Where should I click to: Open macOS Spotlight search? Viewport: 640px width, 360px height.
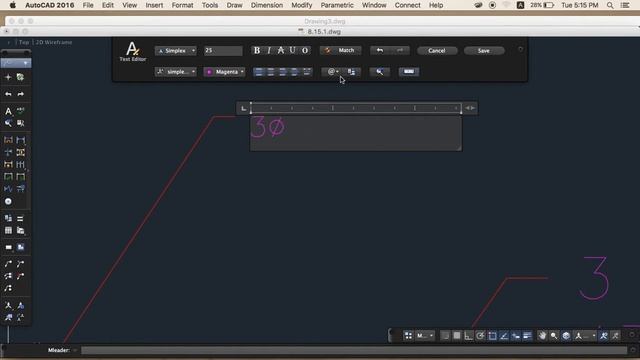[610, 5]
